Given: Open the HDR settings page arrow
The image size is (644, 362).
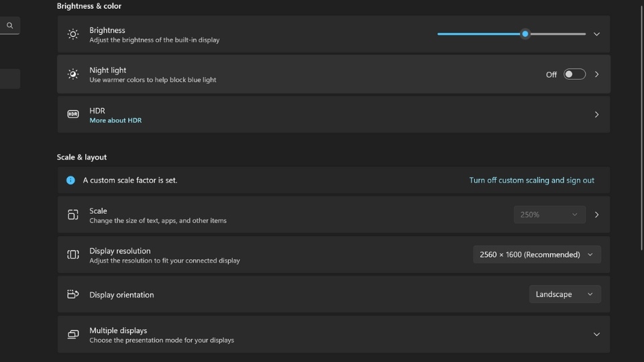Looking at the screenshot, I should pos(596,115).
